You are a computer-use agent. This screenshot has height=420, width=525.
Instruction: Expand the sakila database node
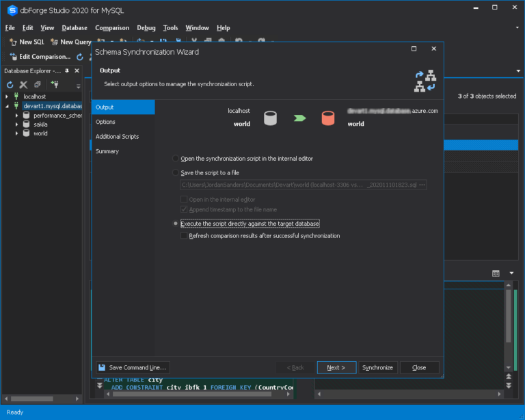(17, 124)
